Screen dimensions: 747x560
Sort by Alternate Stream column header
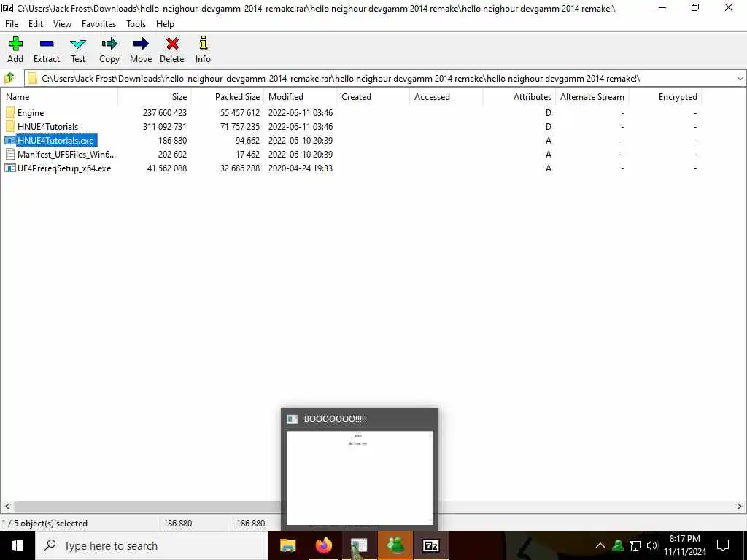pos(592,97)
